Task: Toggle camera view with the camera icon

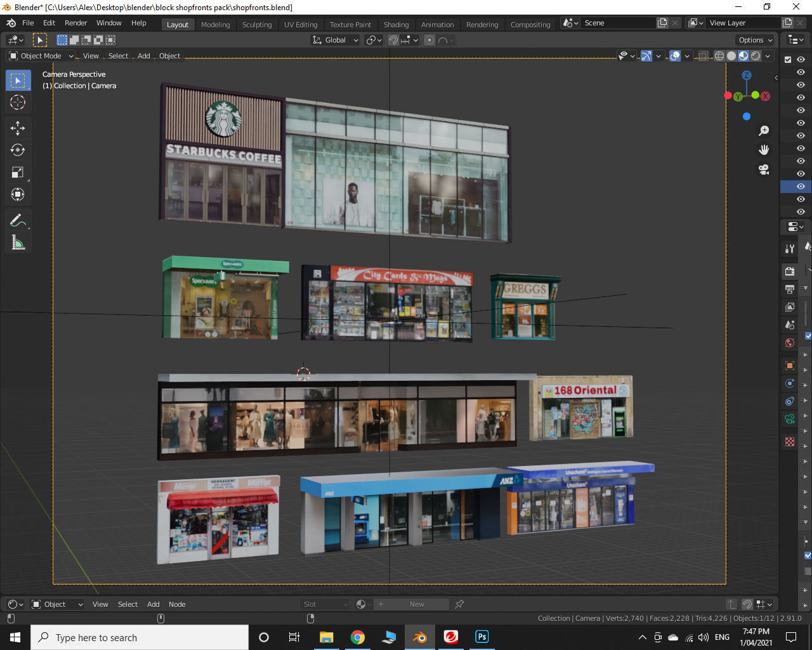Action: (764, 169)
